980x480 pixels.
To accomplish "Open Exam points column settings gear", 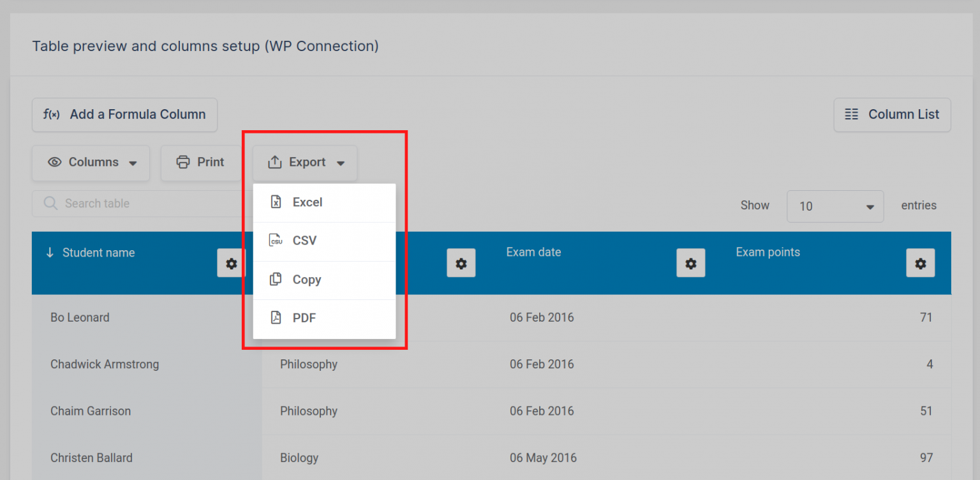I will pyautogui.click(x=920, y=263).
